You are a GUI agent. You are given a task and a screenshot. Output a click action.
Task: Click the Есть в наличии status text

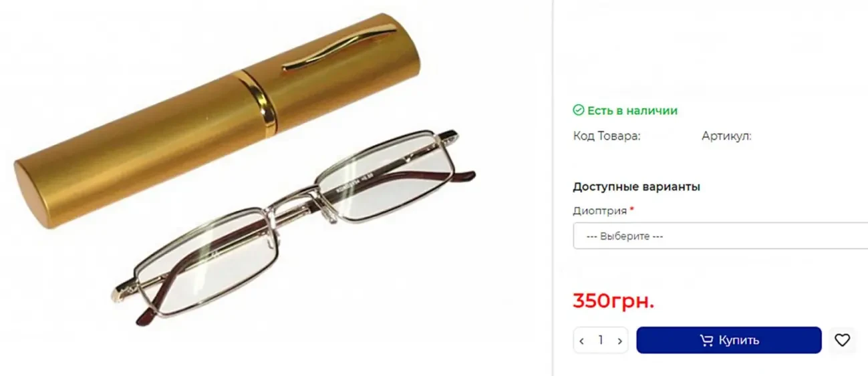click(632, 110)
